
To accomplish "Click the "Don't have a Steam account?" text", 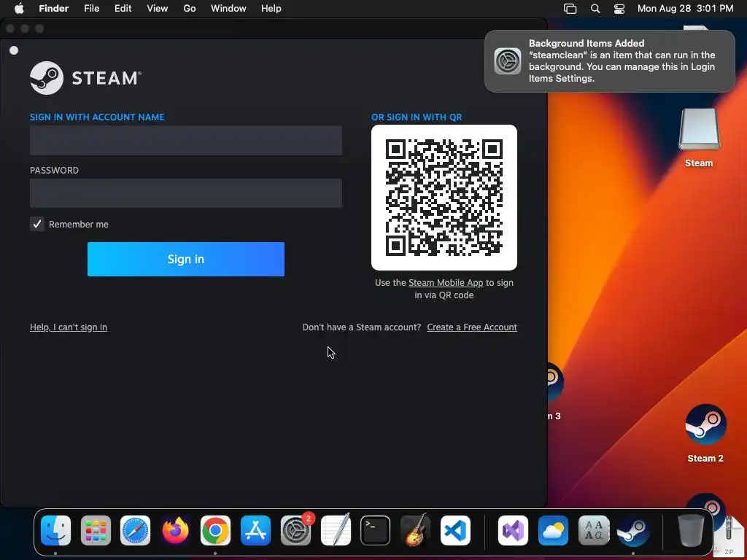I will [x=362, y=327].
